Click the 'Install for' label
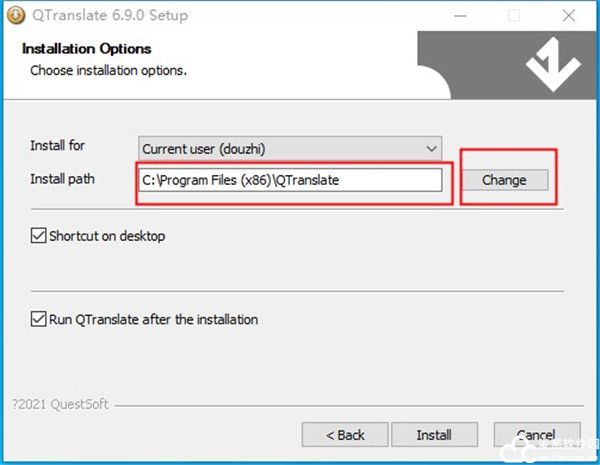The width and height of the screenshot is (600, 465). tap(58, 146)
